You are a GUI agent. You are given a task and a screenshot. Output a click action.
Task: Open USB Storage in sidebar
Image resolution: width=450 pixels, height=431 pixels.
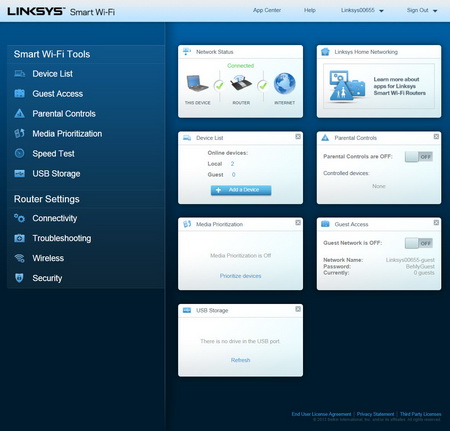point(56,174)
